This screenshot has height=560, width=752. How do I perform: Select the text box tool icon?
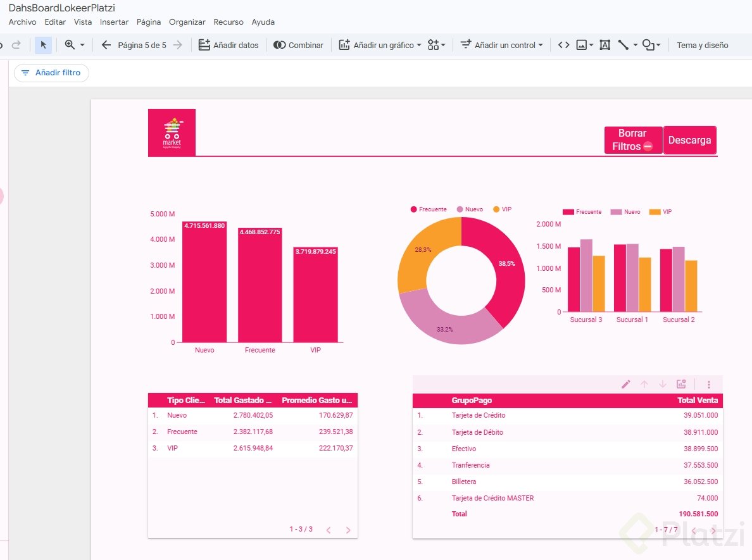pos(605,45)
